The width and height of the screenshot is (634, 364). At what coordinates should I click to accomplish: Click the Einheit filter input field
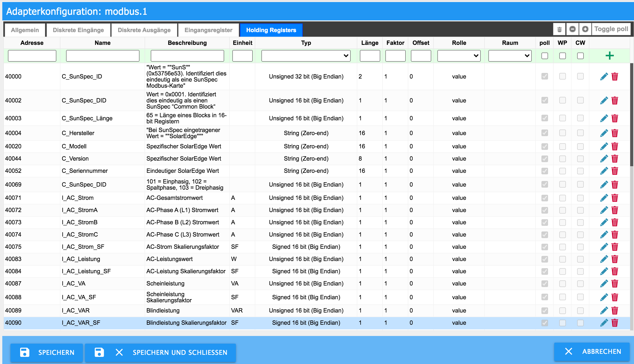click(x=242, y=56)
